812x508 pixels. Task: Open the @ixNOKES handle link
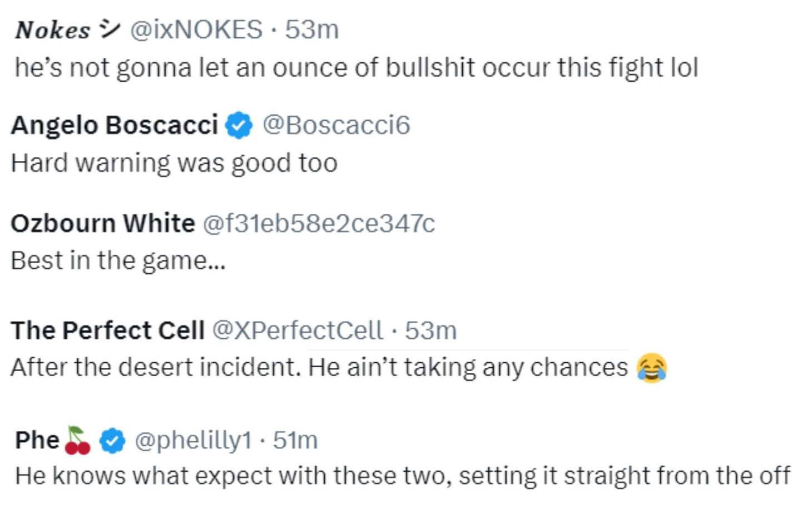click(196, 29)
